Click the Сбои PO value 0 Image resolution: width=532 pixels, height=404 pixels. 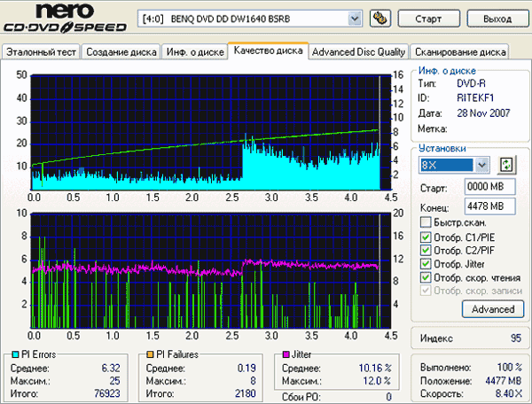click(389, 397)
